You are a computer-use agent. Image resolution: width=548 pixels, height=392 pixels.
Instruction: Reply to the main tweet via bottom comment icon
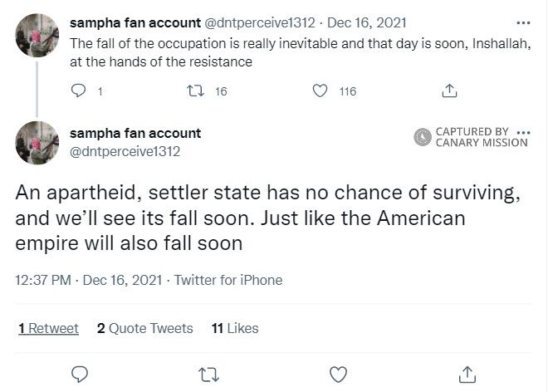(x=80, y=374)
